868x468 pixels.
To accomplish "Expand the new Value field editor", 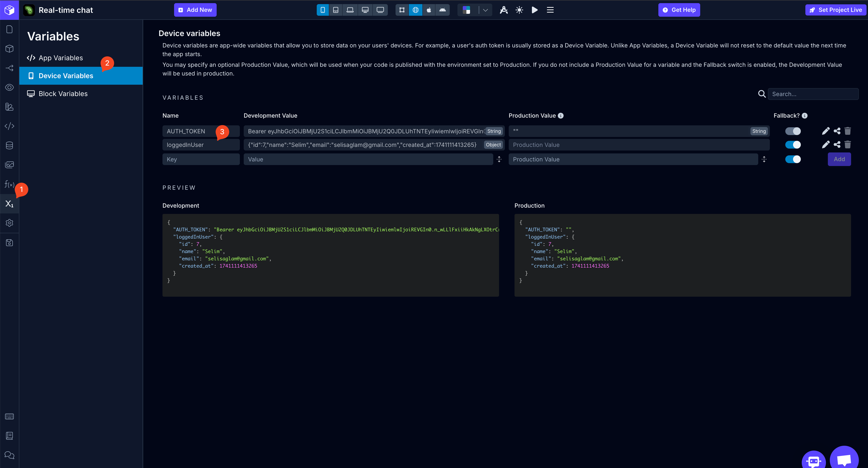I will point(499,159).
